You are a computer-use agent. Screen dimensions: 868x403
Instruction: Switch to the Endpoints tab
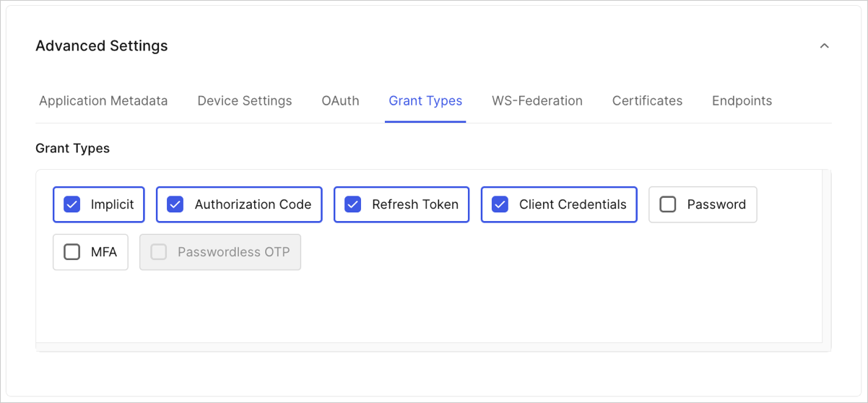[x=742, y=101]
